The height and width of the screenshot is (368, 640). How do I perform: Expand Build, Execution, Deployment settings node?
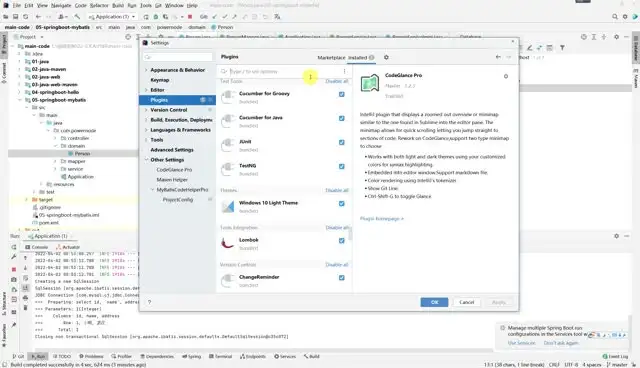coord(146,120)
